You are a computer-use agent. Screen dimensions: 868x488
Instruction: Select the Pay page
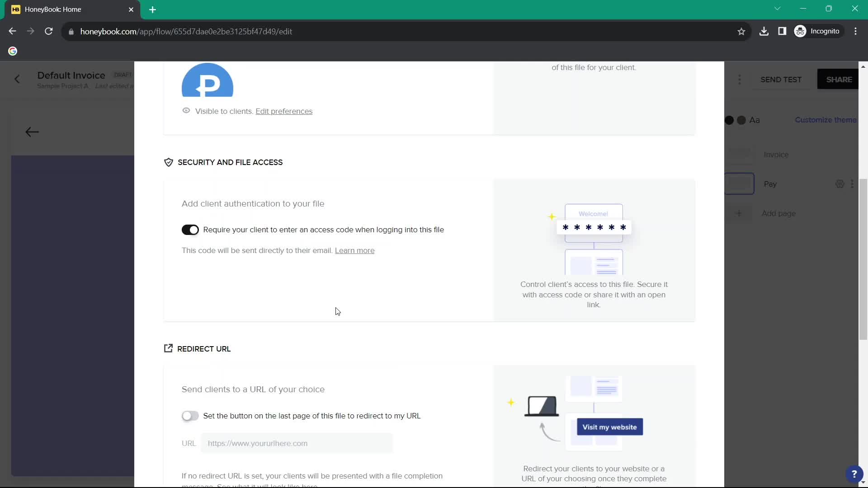[770, 184]
